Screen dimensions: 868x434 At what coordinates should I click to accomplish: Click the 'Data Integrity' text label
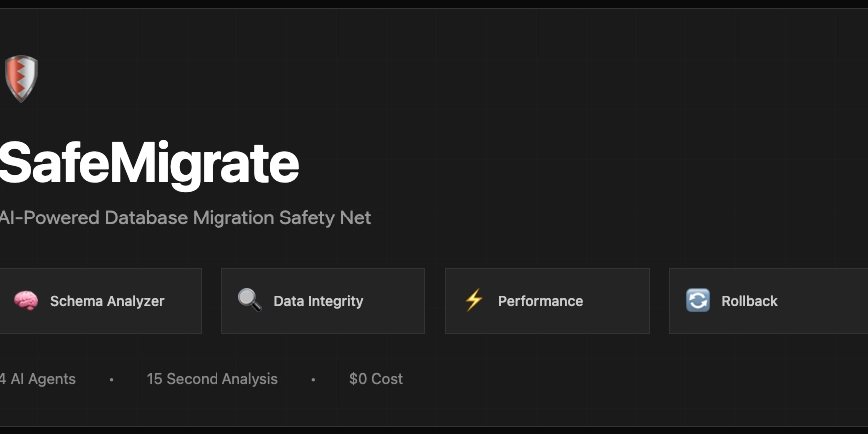(318, 301)
